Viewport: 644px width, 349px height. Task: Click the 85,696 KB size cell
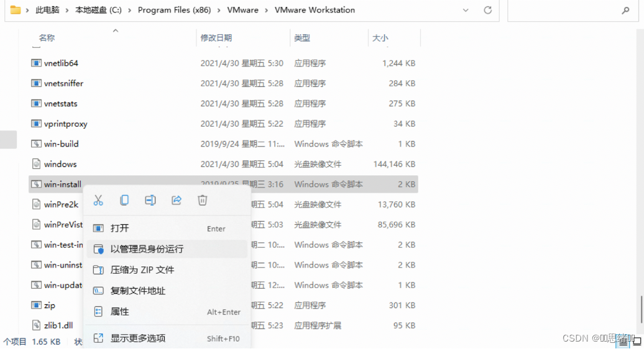tap(397, 224)
